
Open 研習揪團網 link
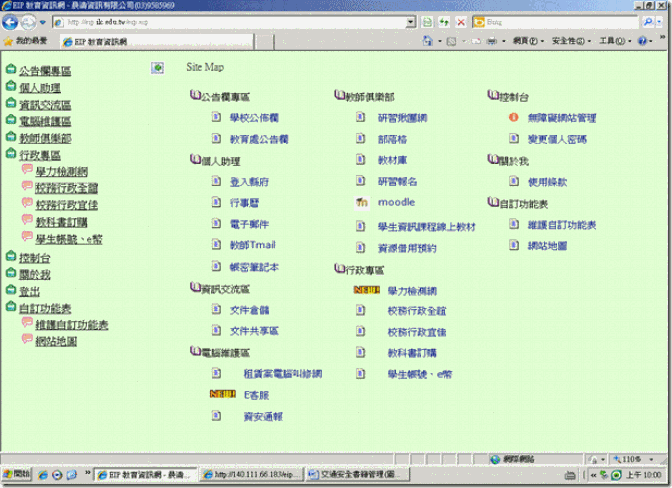(x=402, y=118)
